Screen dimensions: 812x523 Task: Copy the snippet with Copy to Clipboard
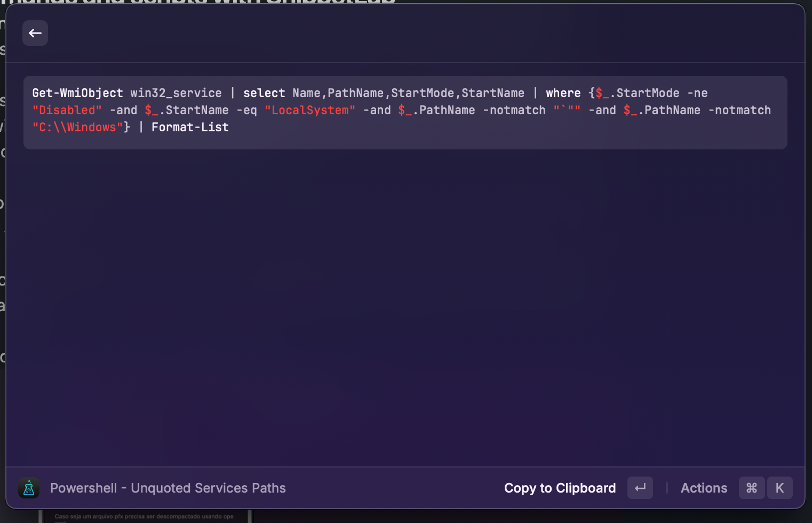[x=560, y=488]
